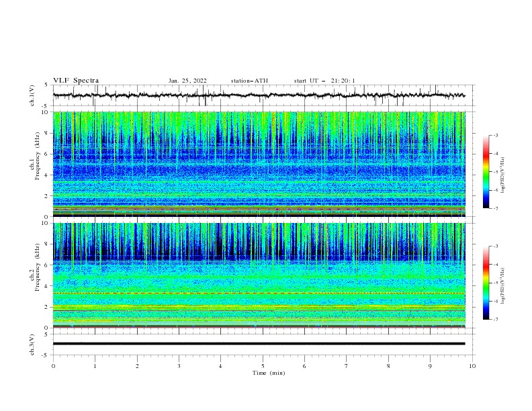532x411 pixels.
Task: Click the ch.1 voltage waveform trace
Action: tap(259, 95)
